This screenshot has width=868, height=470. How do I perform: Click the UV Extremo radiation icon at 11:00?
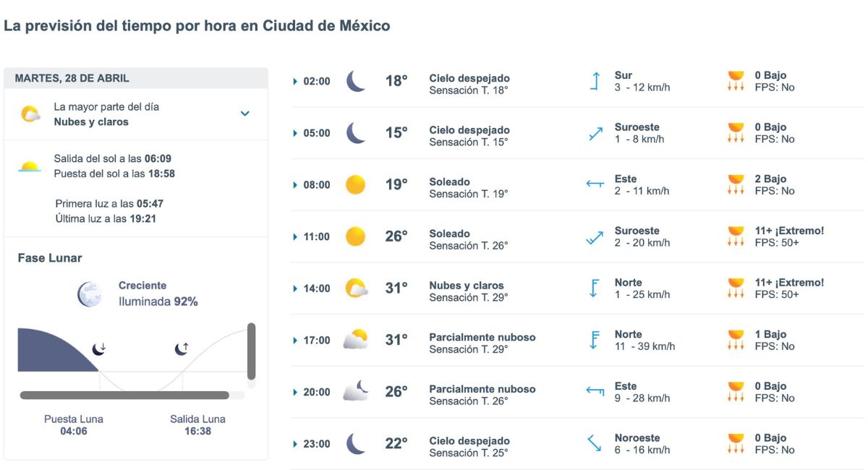736,236
